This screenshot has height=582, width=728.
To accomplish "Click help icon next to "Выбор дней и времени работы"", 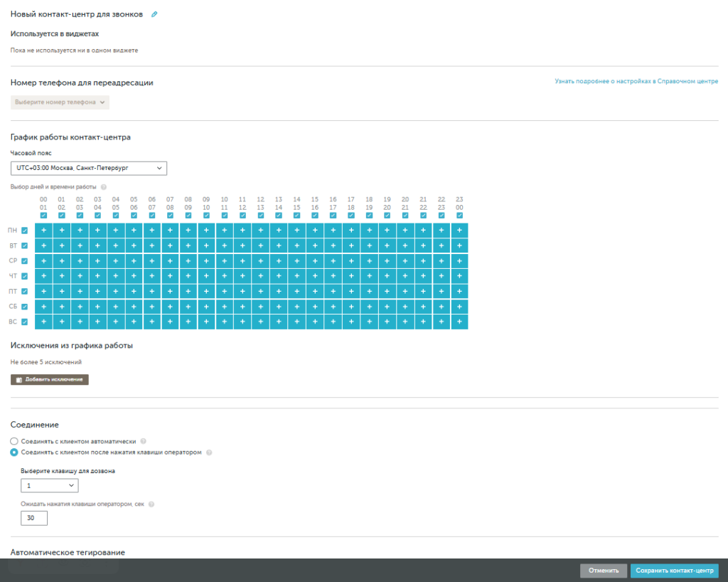I will pos(104,187).
